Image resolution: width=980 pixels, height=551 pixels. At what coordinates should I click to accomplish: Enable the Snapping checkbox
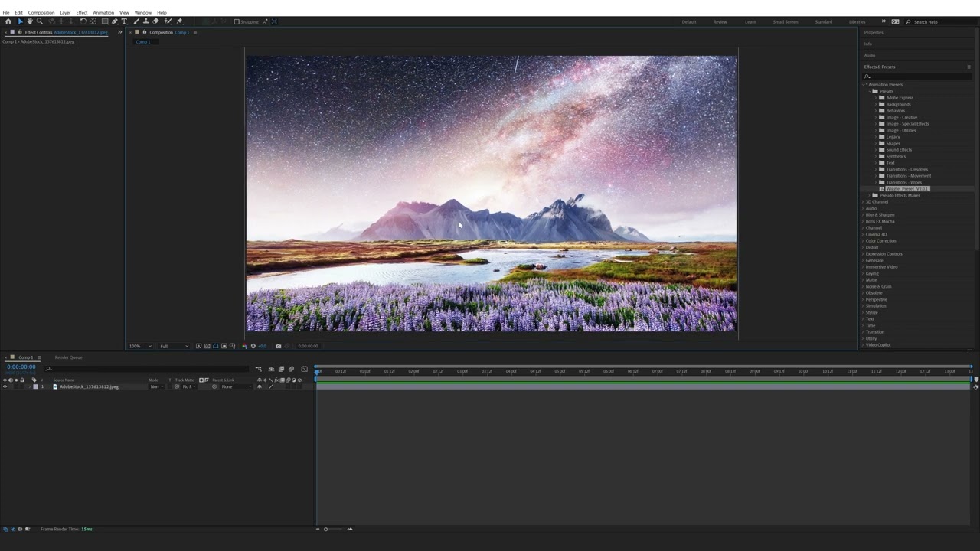(x=237, y=21)
